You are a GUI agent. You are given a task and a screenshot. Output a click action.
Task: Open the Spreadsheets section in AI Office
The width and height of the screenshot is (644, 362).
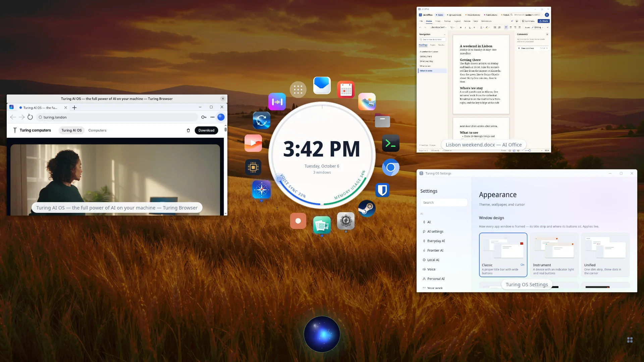coord(454,15)
